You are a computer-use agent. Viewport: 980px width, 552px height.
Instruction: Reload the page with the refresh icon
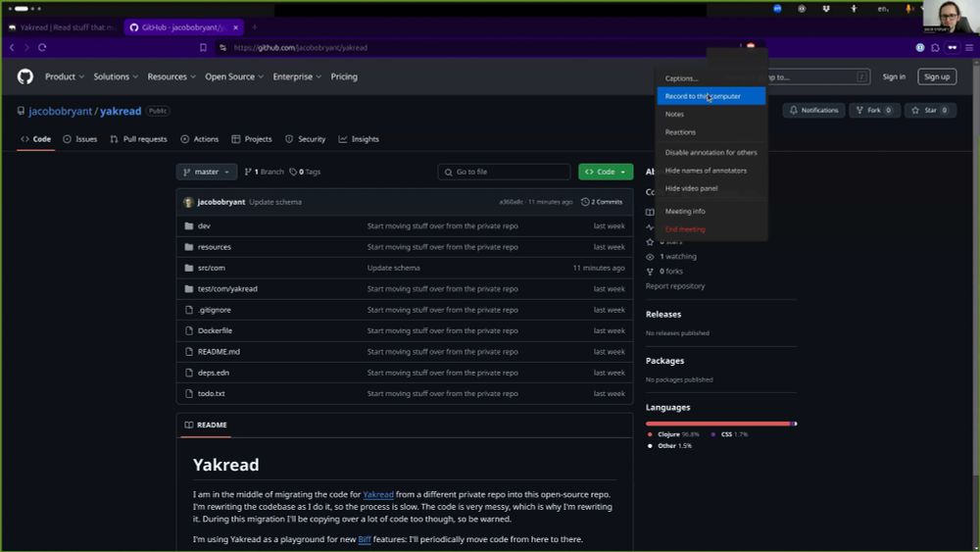pyautogui.click(x=42, y=47)
